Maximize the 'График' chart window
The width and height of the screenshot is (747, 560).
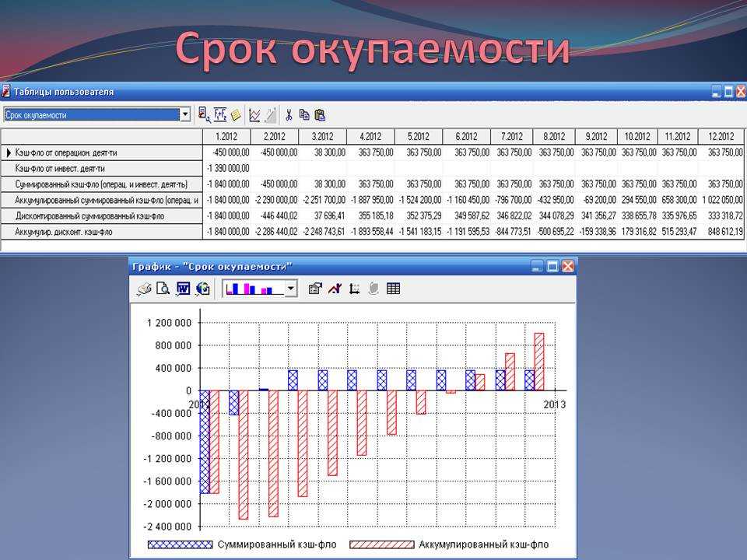tap(552, 266)
